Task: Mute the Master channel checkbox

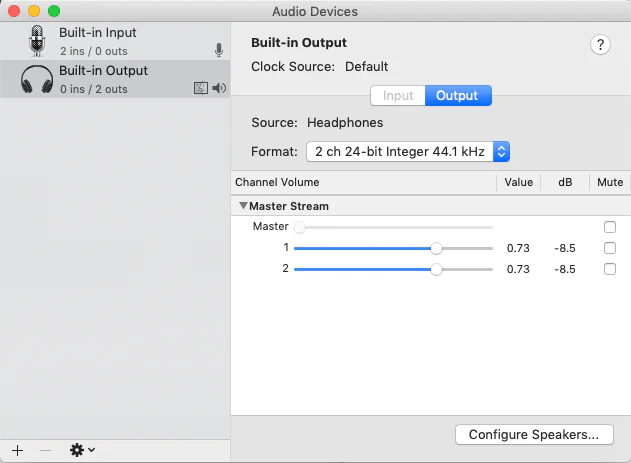Action: pyautogui.click(x=610, y=227)
